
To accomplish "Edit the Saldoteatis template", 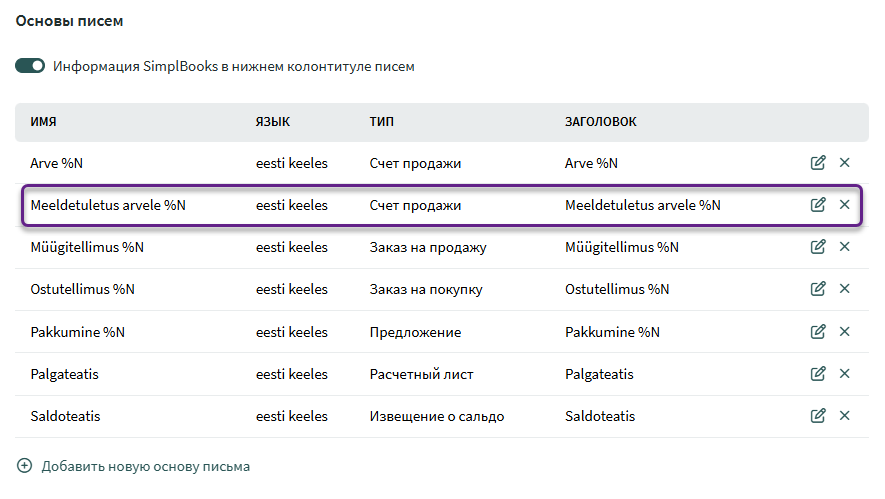I will pos(818,416).
